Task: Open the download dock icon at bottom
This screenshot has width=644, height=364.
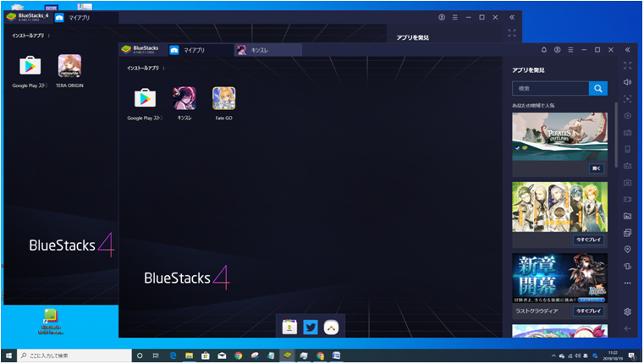Action: pyautogui.click(x=289, y=327)
